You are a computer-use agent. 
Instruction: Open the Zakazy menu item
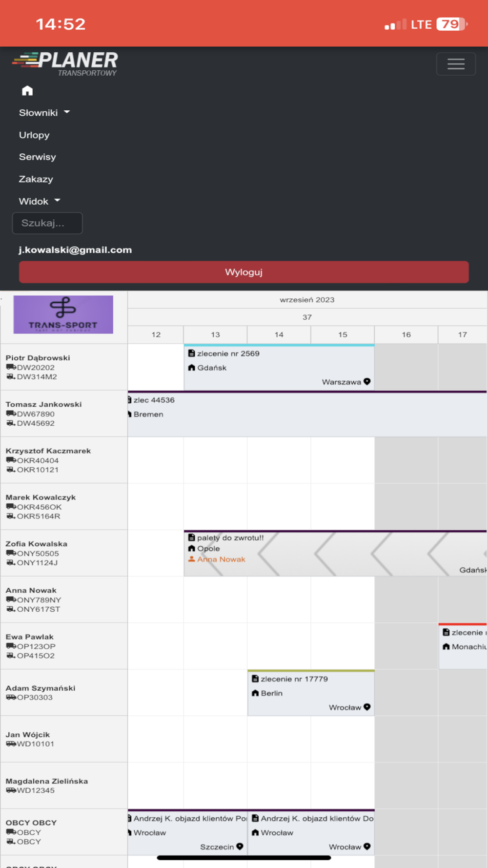click(36, 179)
